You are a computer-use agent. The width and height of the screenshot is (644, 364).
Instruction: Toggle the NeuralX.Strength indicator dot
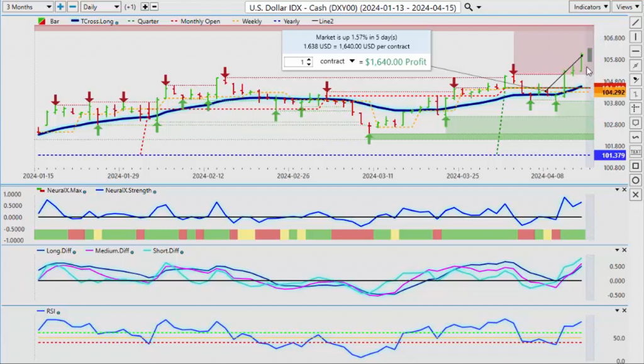tap(155, 192)
